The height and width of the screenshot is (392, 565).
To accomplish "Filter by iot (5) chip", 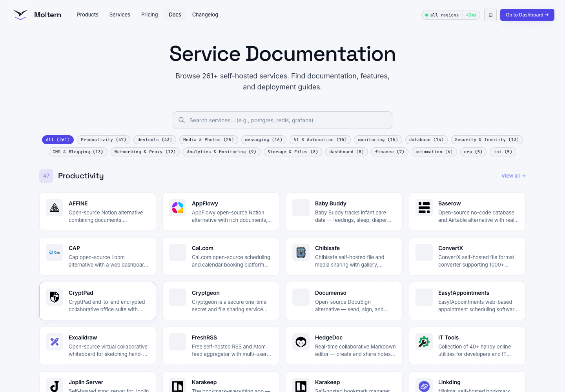I will pos(503,152).
